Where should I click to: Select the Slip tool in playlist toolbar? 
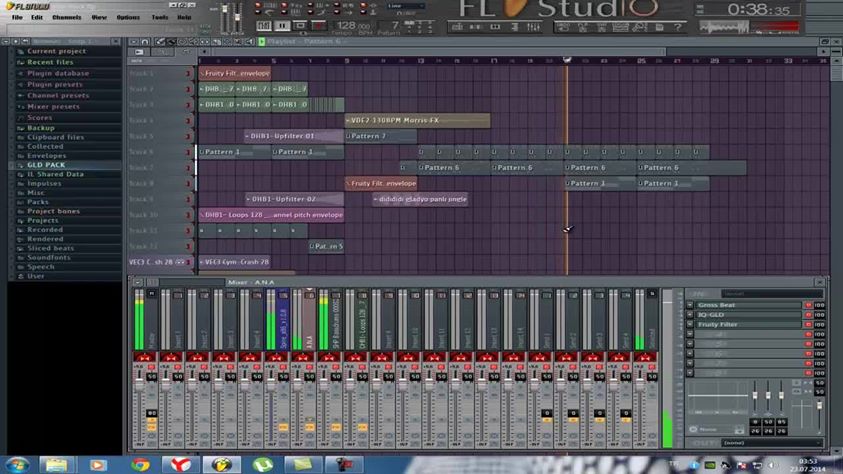tap(205, 41)
